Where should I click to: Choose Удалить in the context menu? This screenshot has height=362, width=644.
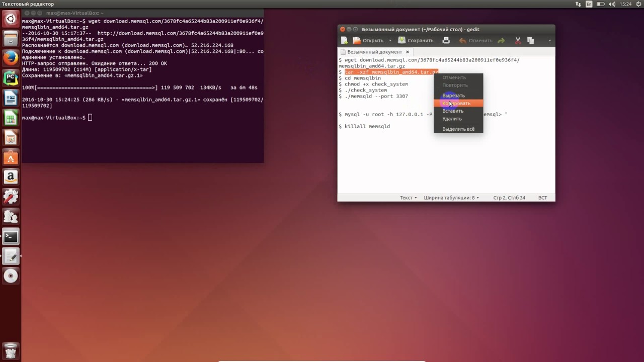pyautogui.click(x=458, y=119)
